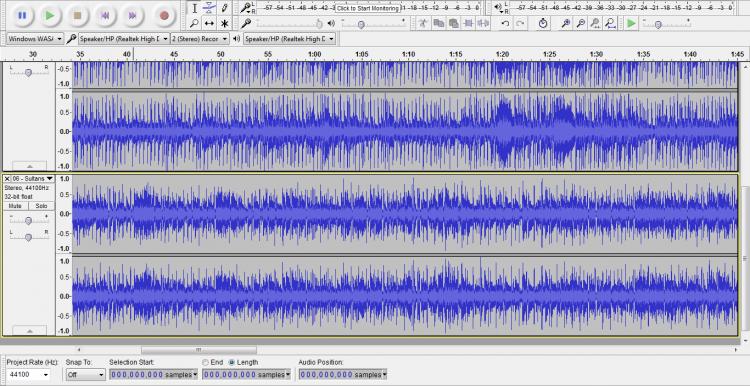Collapse the 06 - Sultans track
Viewport: 750px width, 386px height.
point(30,331)
